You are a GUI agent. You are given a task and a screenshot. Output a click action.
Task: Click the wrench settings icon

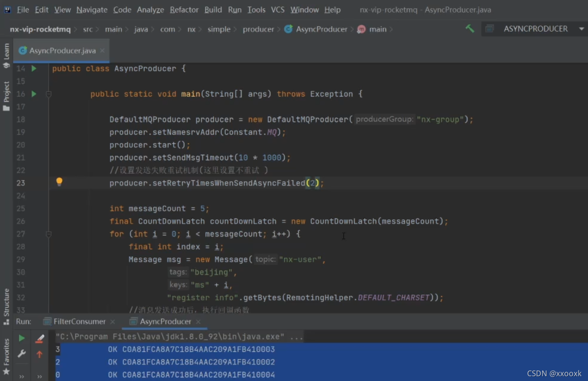pyautogui.click(x=21, y=354)
